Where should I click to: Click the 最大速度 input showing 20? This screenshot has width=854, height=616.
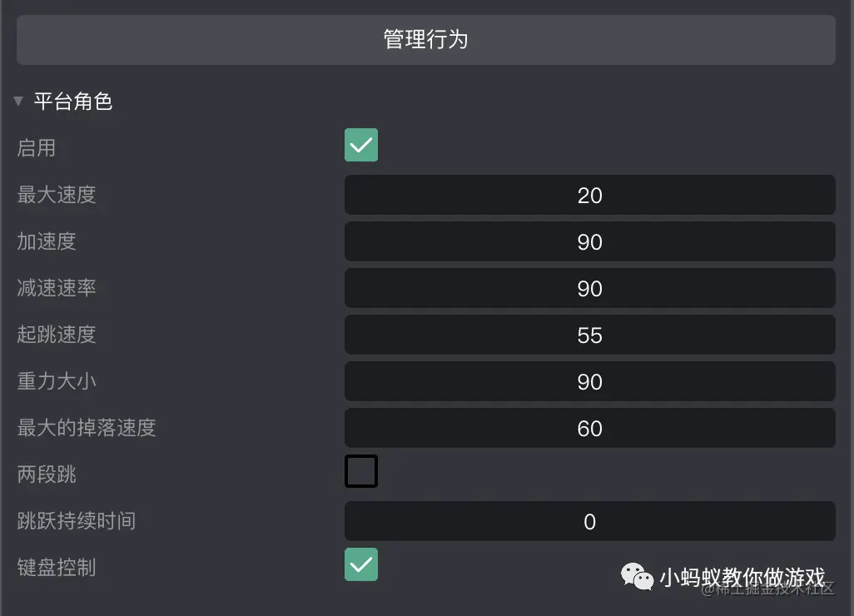pyautogui.click(x=589, y=195)
